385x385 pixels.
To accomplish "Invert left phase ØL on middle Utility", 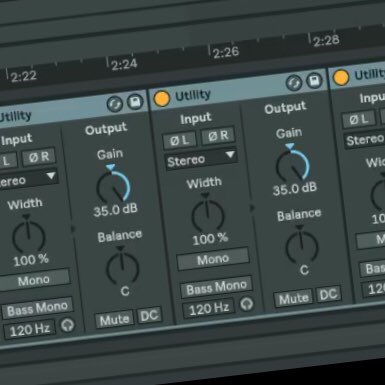I will [180, 140].
